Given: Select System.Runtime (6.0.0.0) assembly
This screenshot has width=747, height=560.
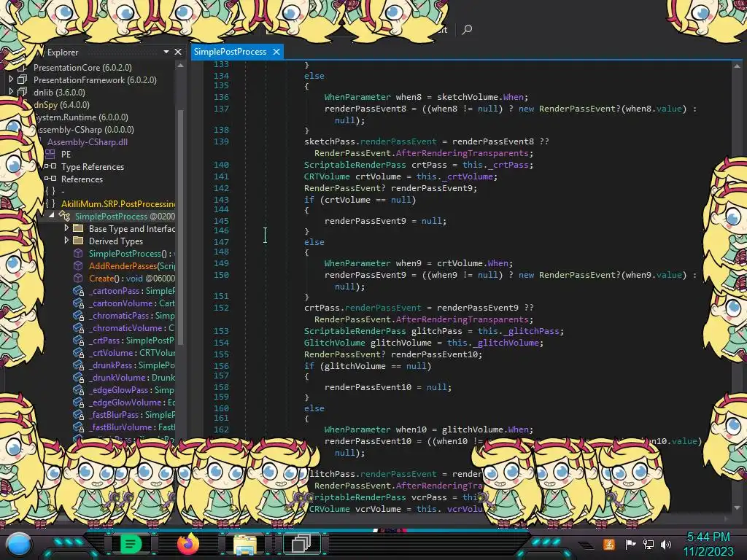Looking at the screenshot, I should [x=82, y=117].
